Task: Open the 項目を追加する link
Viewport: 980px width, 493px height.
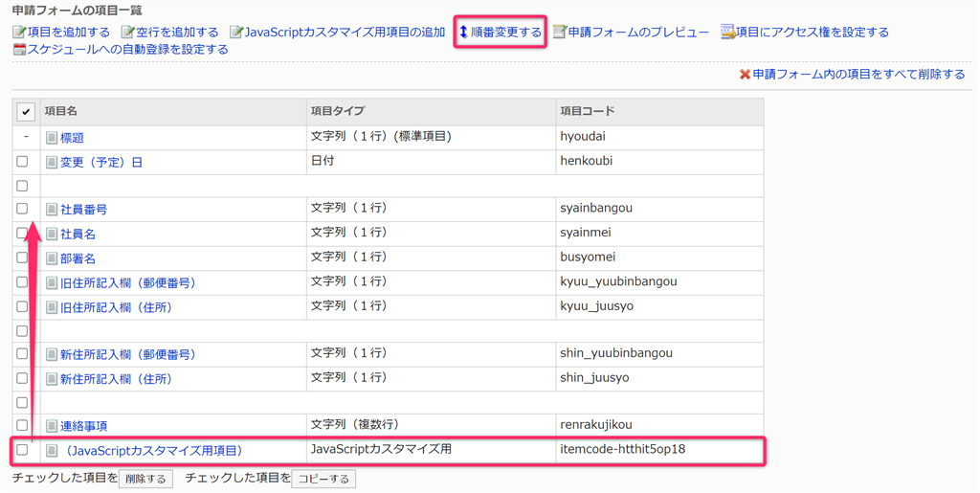Action: (69, 32)
